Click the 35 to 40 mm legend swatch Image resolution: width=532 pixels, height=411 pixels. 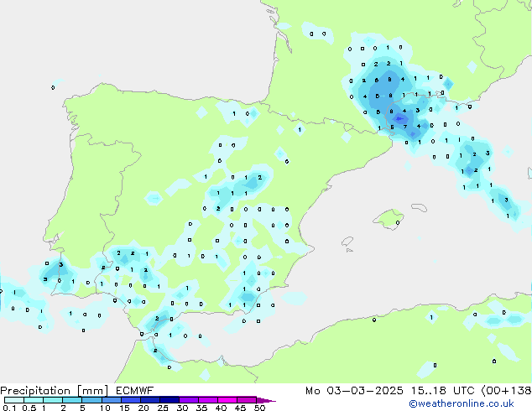click(x=207, y=400)
